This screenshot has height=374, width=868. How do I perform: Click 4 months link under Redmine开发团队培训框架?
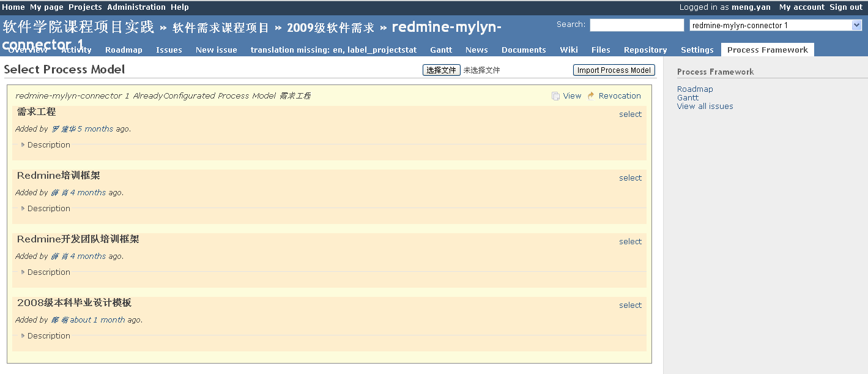pyautogui.click(x=88, y=256)
